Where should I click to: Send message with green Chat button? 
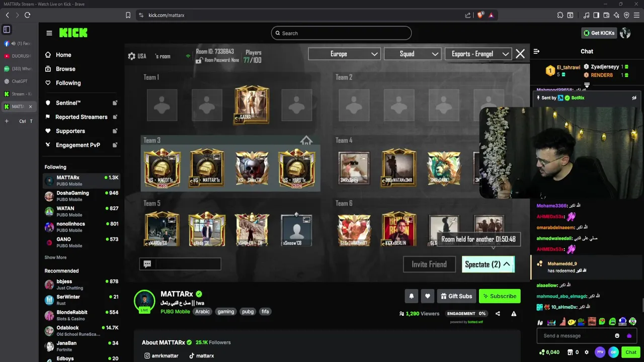[631, 352]
